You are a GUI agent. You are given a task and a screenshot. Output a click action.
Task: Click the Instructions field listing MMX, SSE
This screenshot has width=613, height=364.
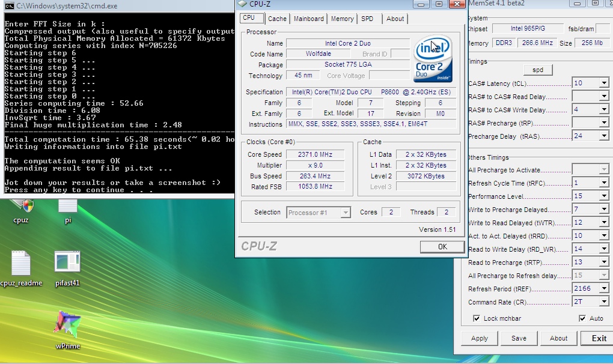[371, 124]
